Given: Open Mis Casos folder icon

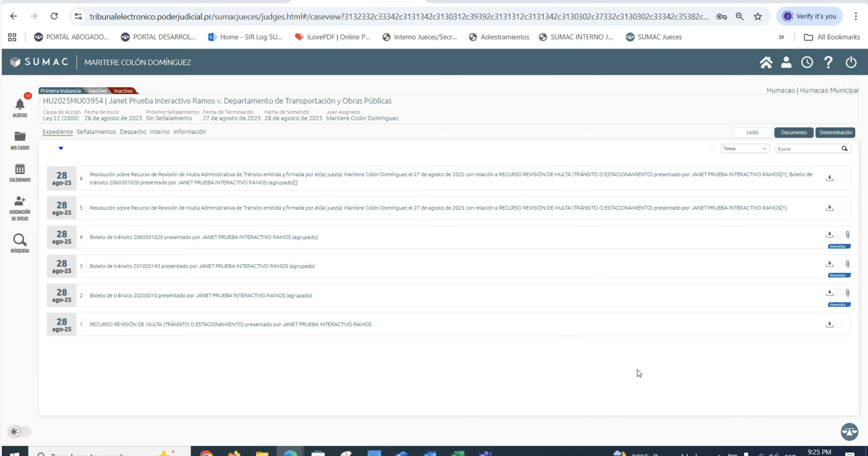Looking at the screenshot, I should coord(20,137).
